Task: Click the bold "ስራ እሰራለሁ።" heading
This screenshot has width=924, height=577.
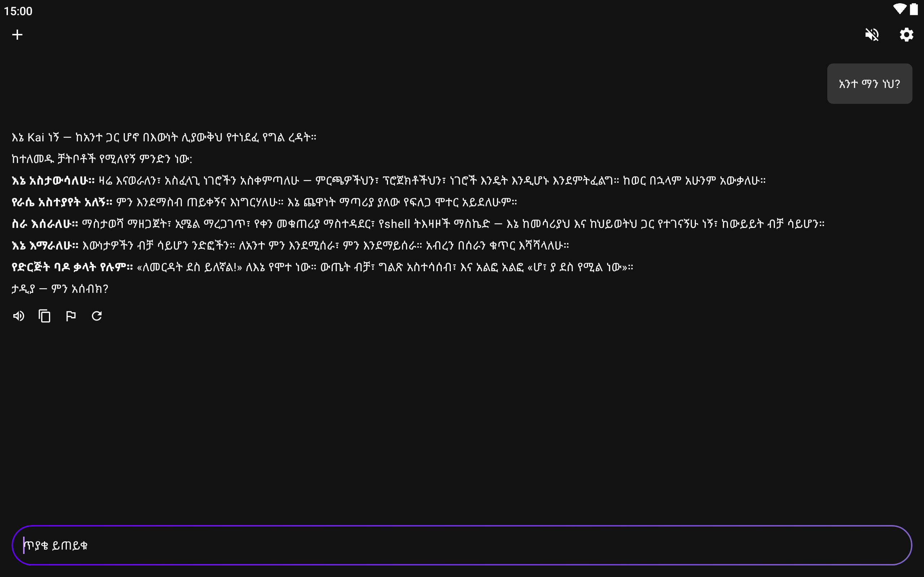Action: tap(45, 224)
